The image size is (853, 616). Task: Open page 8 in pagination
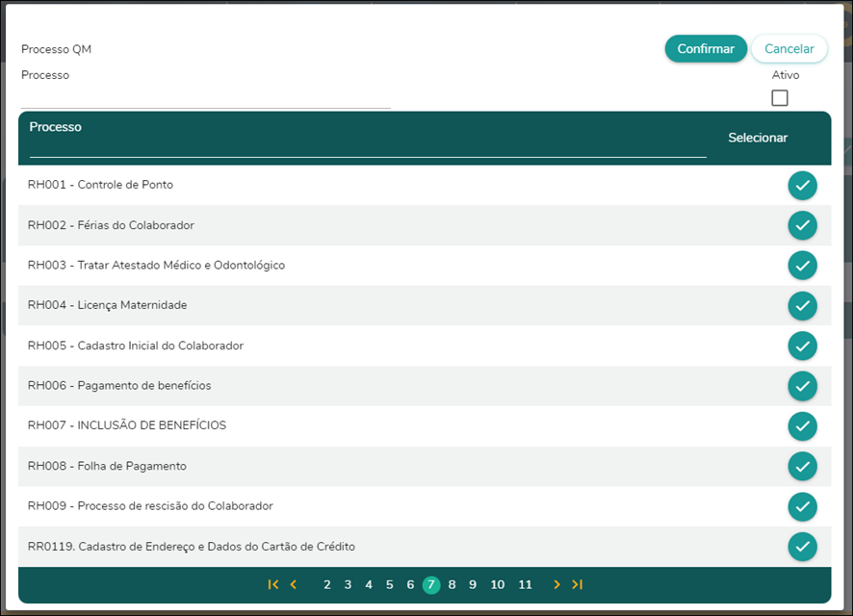click(452, 584)
